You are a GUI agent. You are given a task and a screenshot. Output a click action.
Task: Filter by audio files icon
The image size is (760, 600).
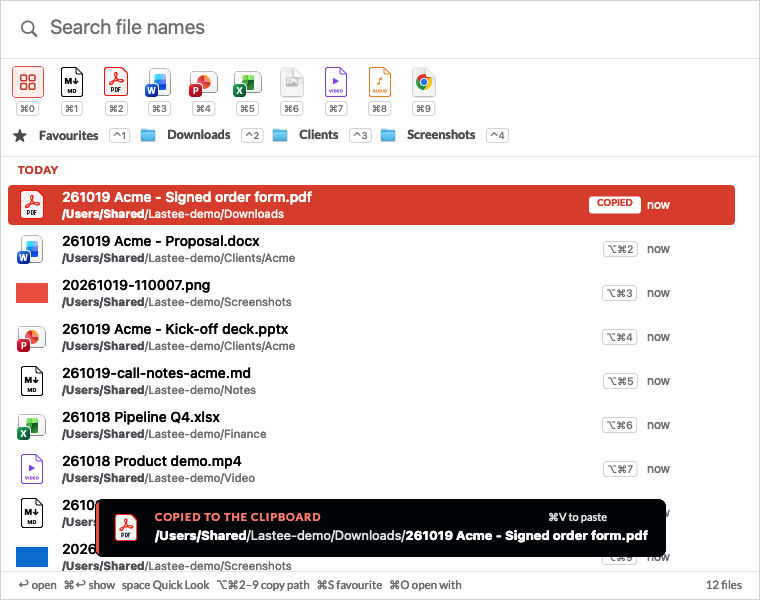click(x=380, y=82)
